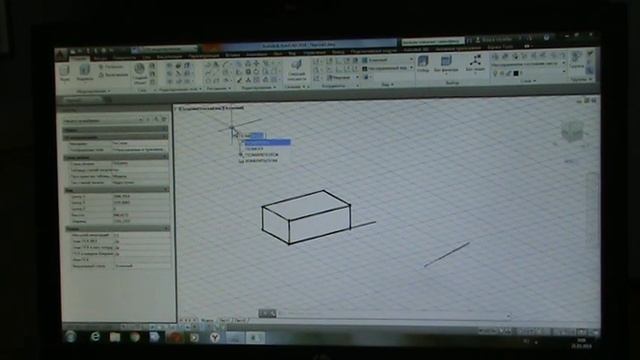Open the AutoCAD application menu button
The width and height of the screenshot is (640, 360).
tap(60, 55)
